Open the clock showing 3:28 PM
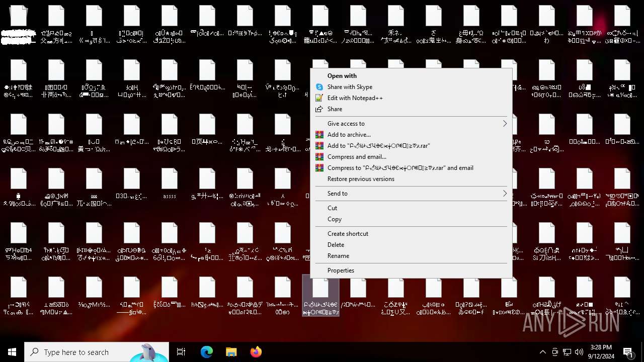The image size is (644, 362). pyautogui.click(x=602, y=352)
